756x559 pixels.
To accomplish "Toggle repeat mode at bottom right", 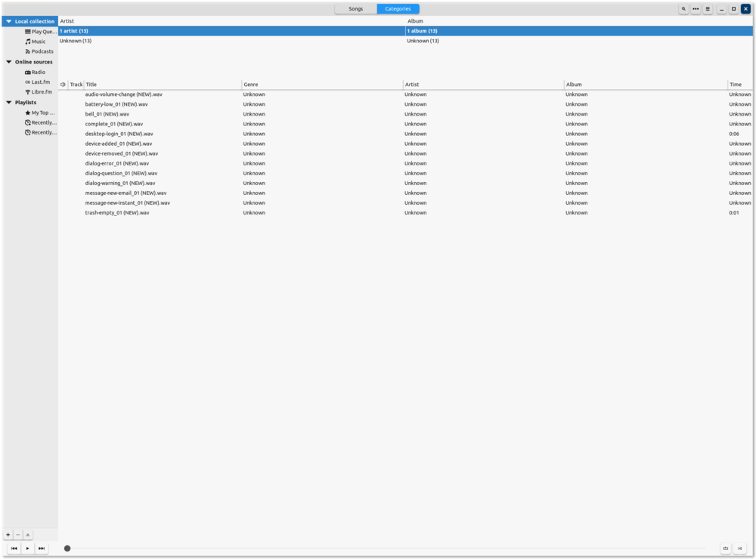I will point(726,548).
